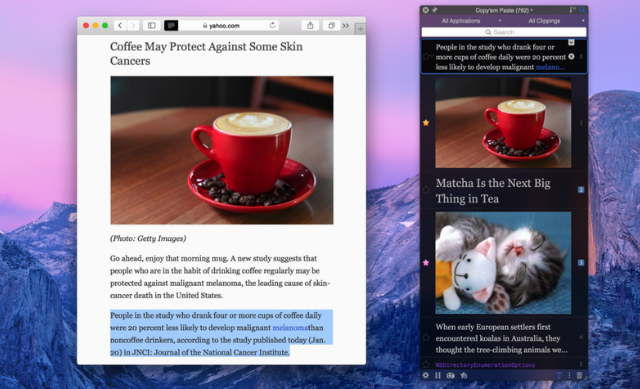Image resolution: width=640 pixels, height=389 pixels.
Task: Show Safari's sidebar
Action: pos(151,25)
